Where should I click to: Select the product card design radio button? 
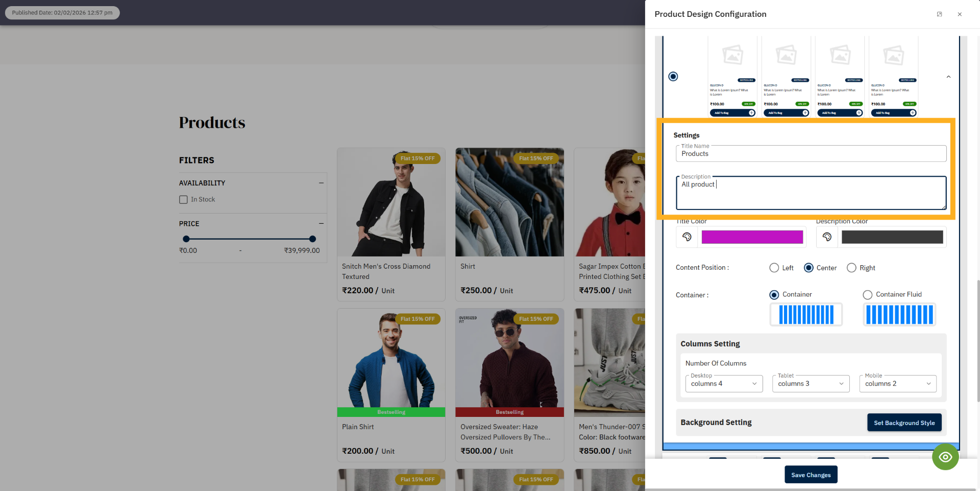(x=673, y=77)
